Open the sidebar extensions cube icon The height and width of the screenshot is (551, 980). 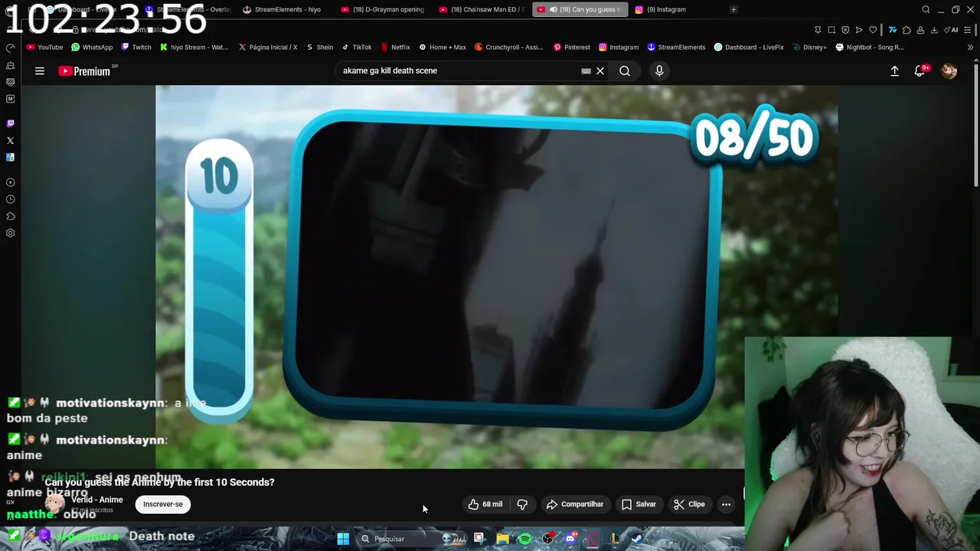pyautogui.click(x=10, y=217)
